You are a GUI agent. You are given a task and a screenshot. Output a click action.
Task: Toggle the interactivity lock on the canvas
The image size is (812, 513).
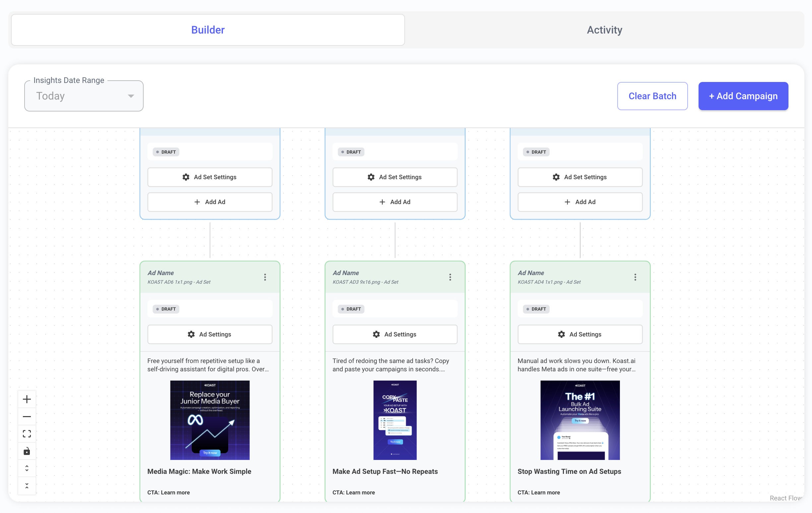tap(27, 451)
